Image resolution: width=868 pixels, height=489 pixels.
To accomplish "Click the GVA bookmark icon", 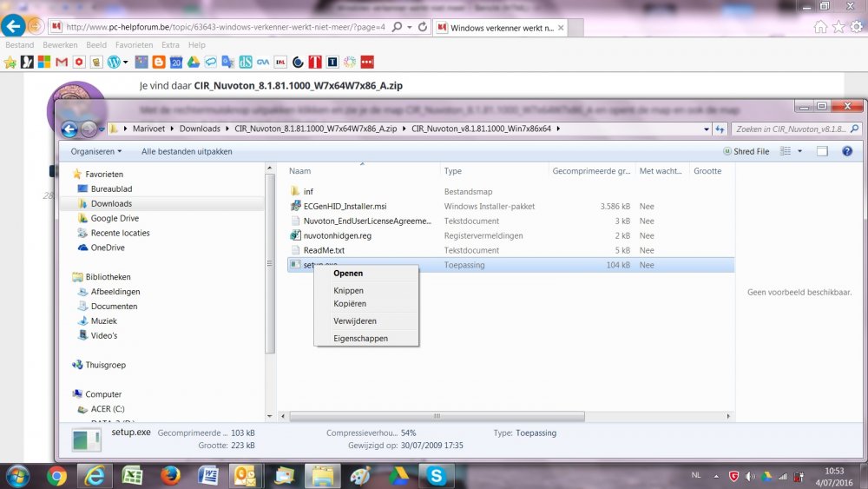I will (263, 62).
